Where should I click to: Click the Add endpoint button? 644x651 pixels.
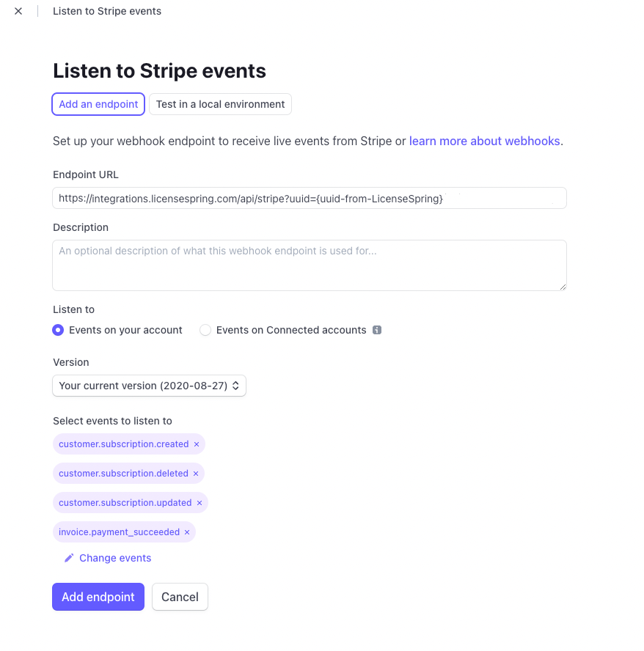tap(98, 597)
